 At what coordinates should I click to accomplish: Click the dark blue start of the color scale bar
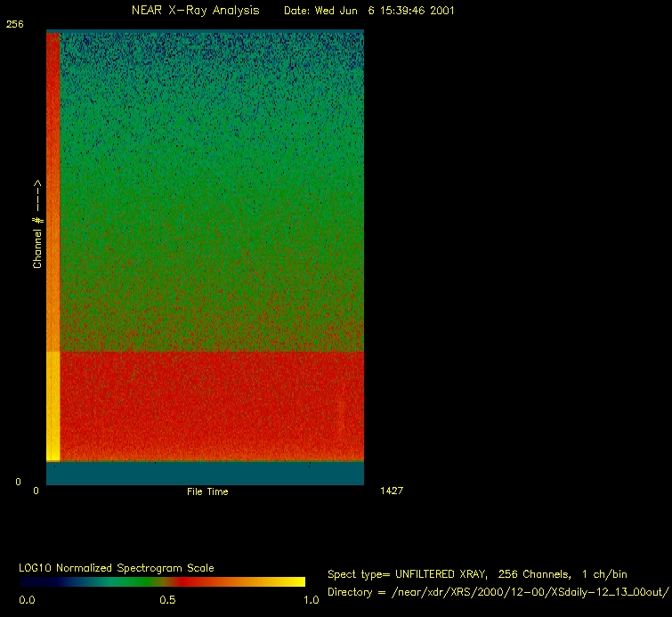(x=31, y=581)
